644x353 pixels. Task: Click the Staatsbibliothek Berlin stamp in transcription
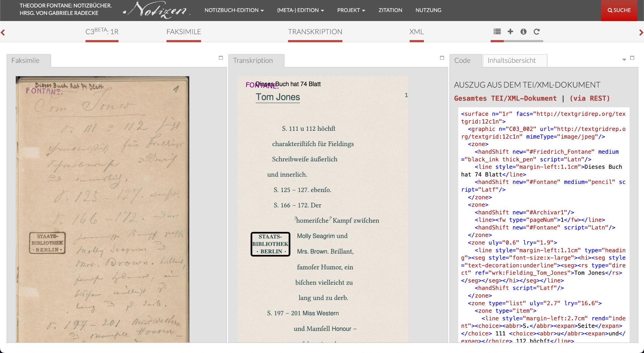270,244
